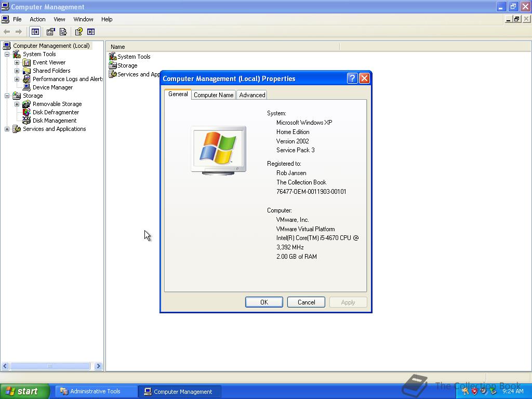
Task: Click the Back arrow toolbar icon
Action: [x=6, y=32]
